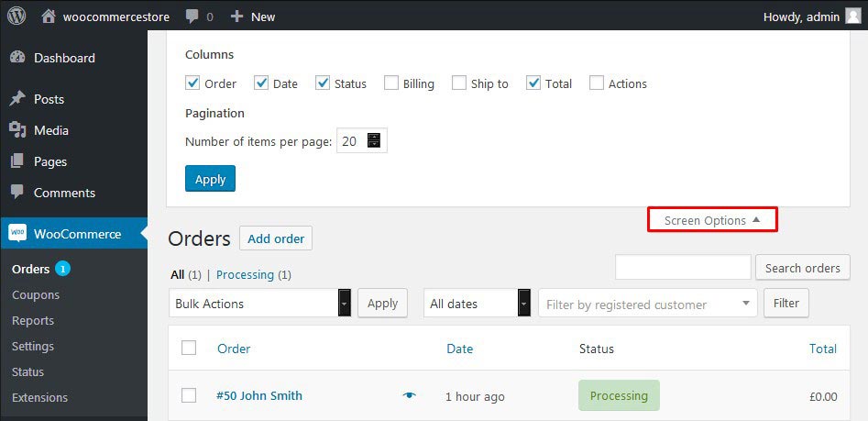Click the WooCommerce logo icon in sidebar
Viewport: 868px width, 421px height.
tap(17, 233)
